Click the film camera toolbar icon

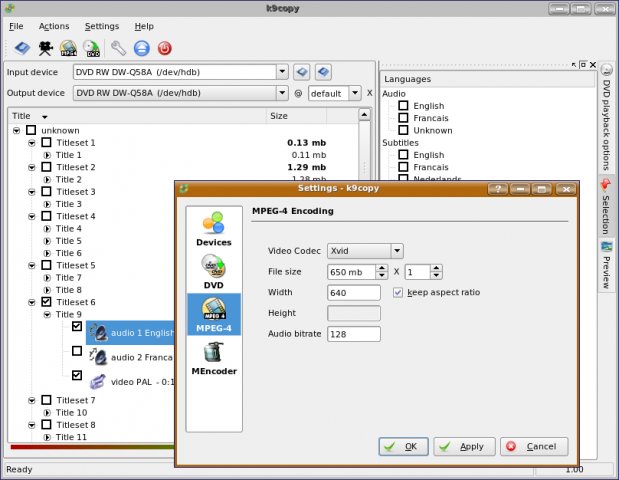click(x=46, y=47)
